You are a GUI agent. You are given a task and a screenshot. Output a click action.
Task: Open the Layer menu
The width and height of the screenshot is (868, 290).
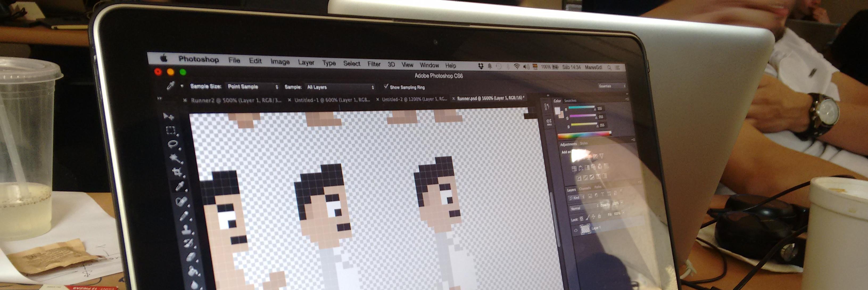[306, 62]
